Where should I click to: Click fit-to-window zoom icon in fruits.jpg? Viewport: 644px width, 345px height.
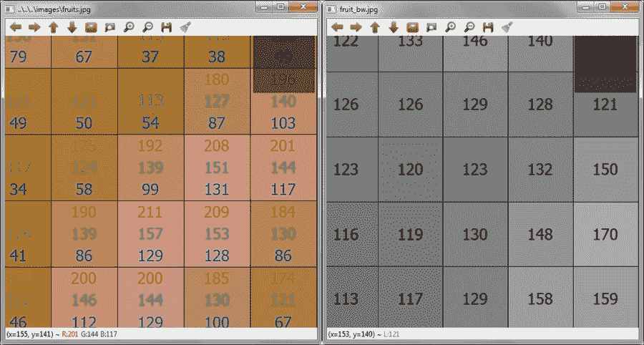(109, 27)
